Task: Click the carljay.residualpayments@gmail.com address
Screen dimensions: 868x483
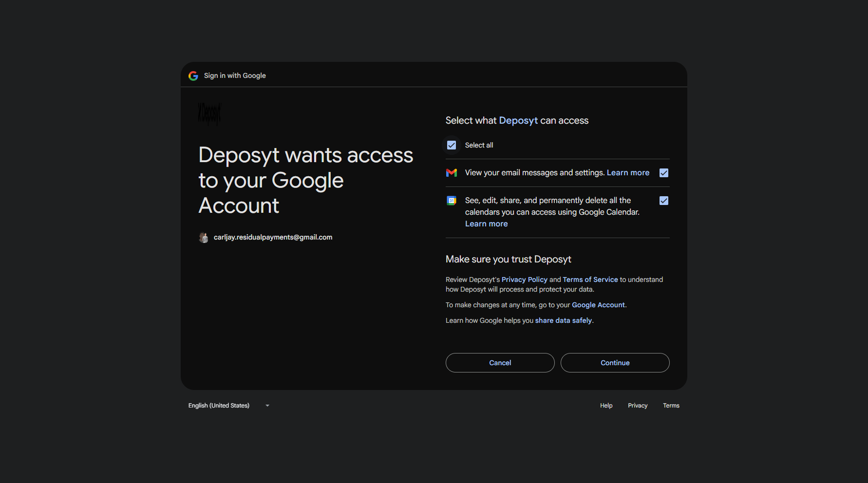Action: [273, 238]
